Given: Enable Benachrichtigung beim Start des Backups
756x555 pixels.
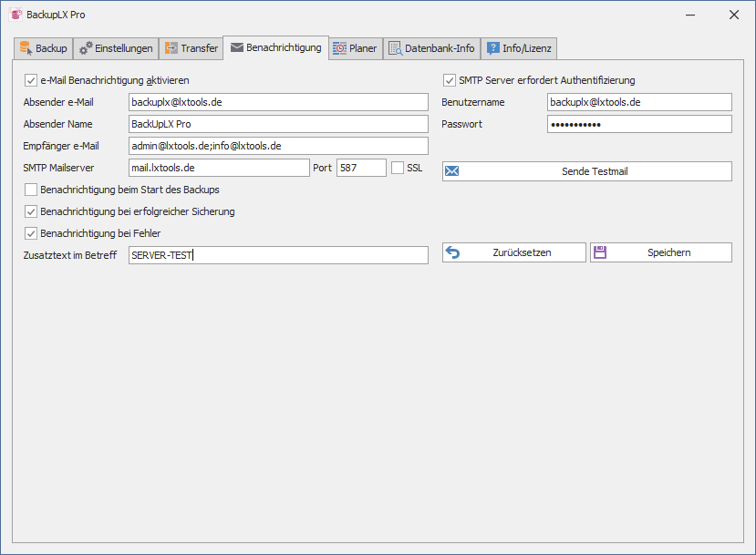Looking at the screenshot, I should pyautogui.click(x=31, y=190).
